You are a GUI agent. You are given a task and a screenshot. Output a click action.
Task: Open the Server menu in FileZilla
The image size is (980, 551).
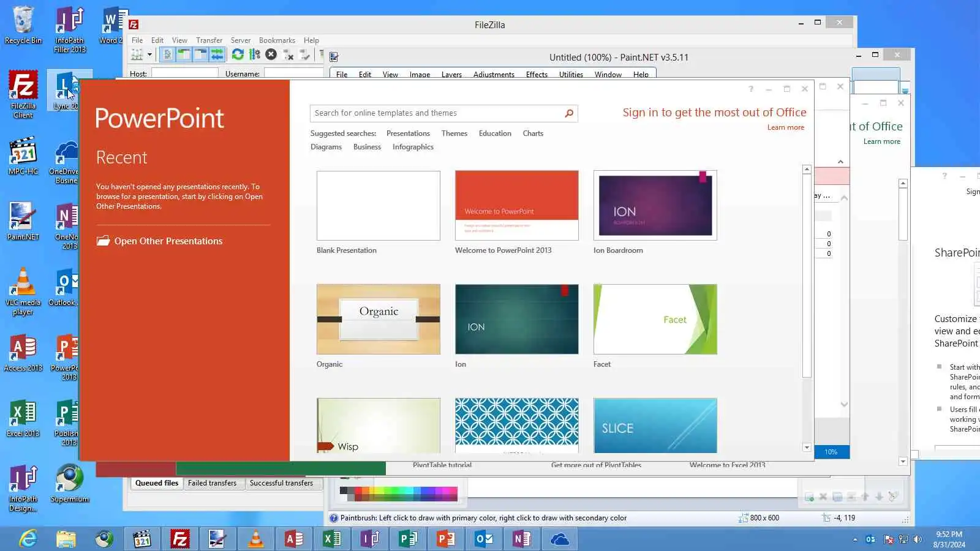[x=240, y=40]
